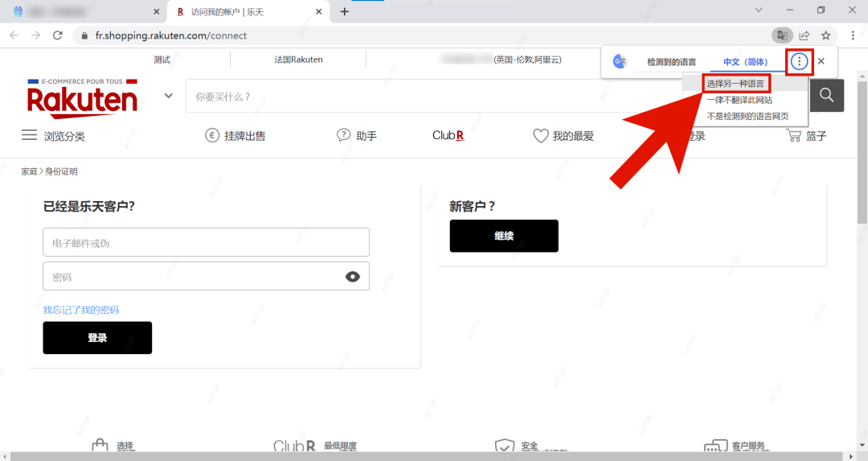The height and width of the screenshot is (461, 868).
Task: Open new tab with plus button
Action: 344,11
